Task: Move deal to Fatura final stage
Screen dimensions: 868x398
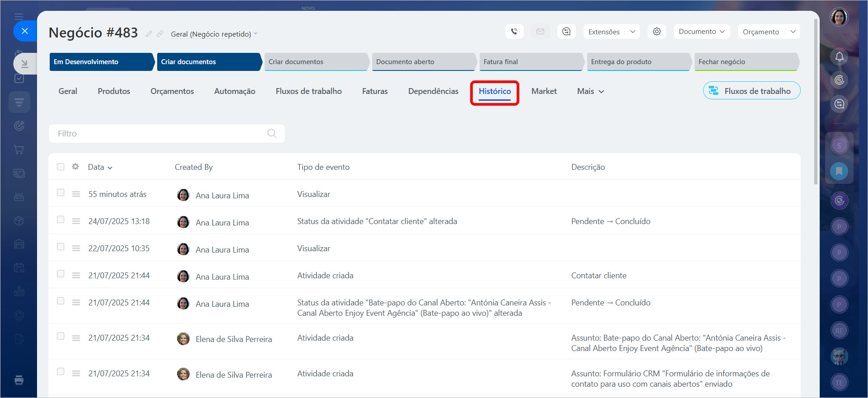Action: click(532, 62)
